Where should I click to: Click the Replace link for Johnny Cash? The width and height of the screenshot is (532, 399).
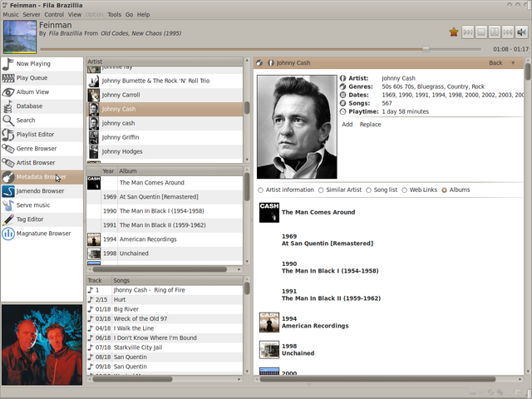[371, 125]
